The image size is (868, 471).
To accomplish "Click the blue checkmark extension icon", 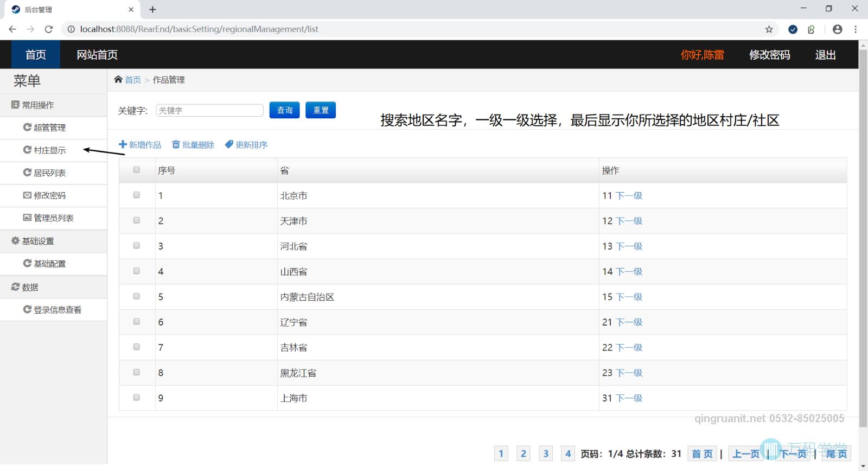I will (793, 29).
